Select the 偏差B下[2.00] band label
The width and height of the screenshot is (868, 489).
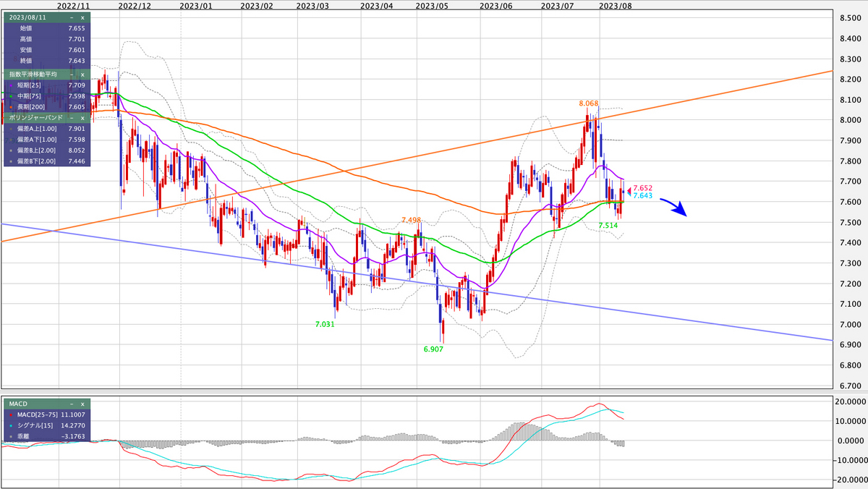click(37, 161)
